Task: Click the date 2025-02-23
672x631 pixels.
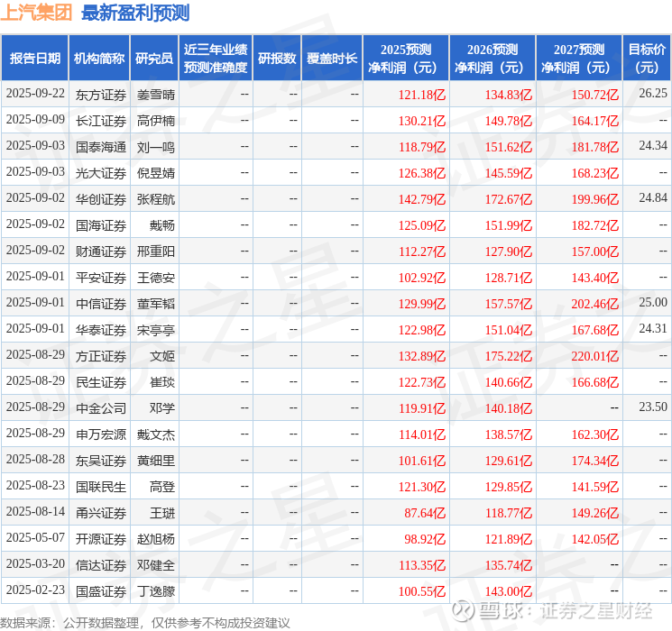Action: point(35,590)
